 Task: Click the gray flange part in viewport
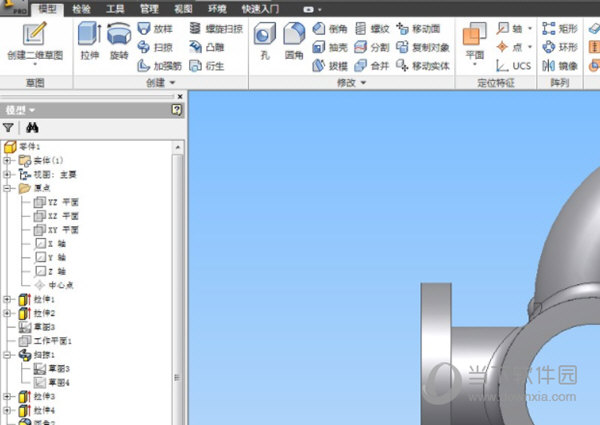436,352
